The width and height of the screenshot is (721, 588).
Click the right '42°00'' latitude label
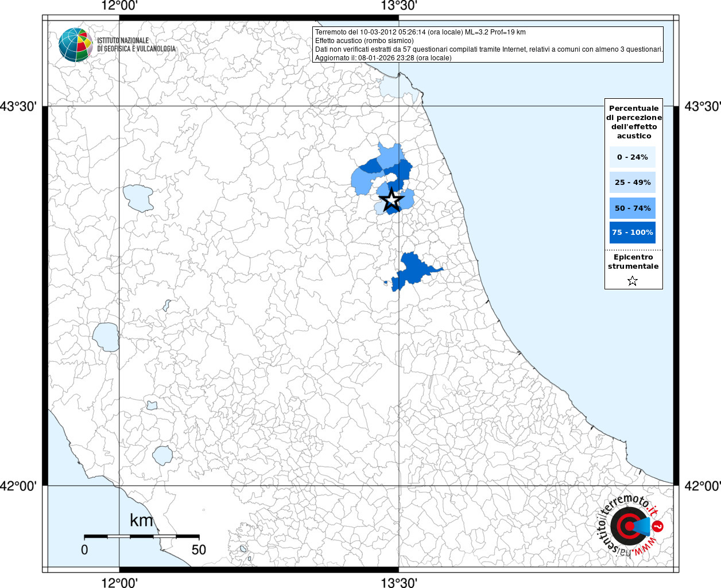(x=703, y=486)
